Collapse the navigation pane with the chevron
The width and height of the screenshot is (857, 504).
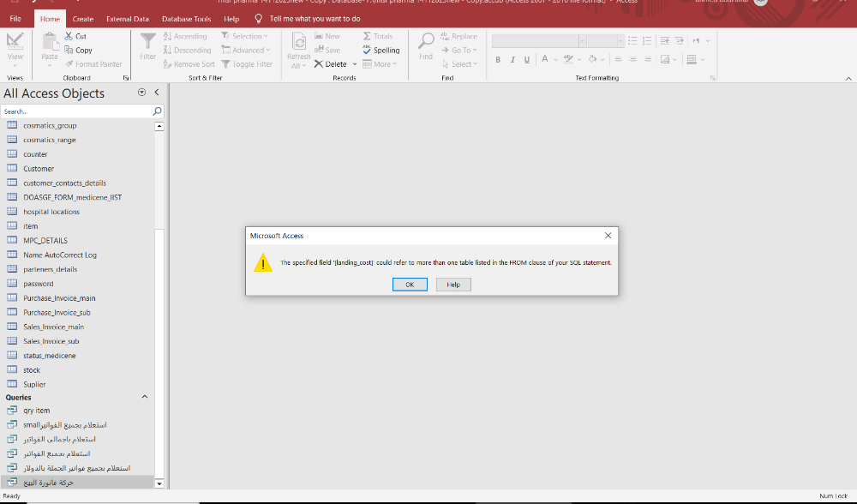tap(157, 93)
